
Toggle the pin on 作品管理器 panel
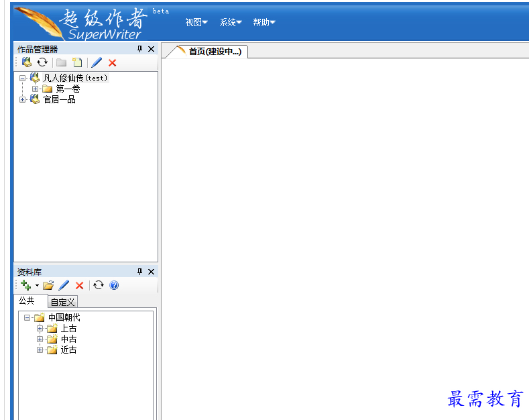pyautogui.click(x=140, y=49)
